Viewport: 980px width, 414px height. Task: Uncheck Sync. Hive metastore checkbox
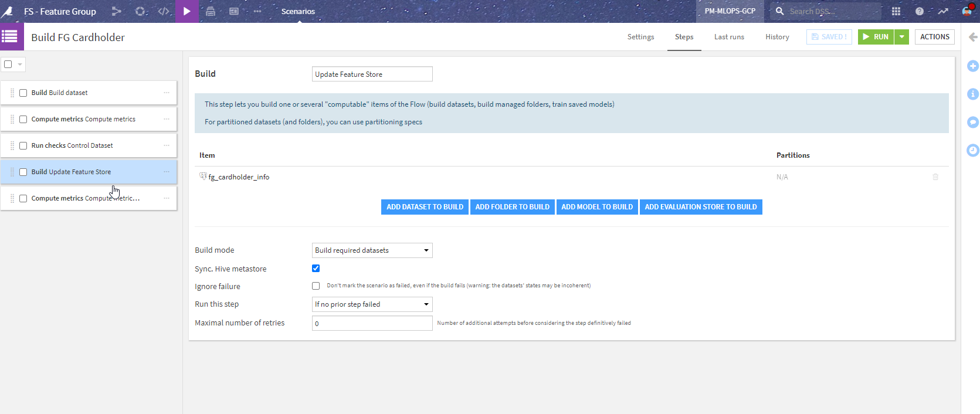[316, 269]
